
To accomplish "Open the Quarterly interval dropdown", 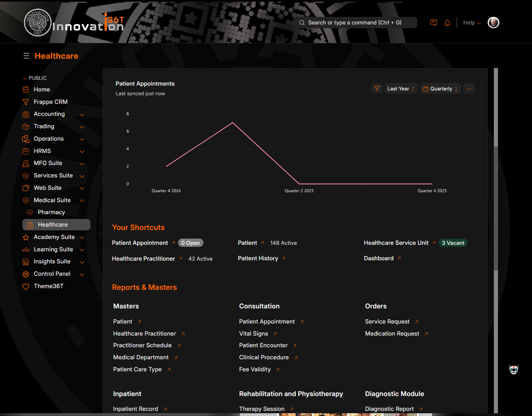I will (x=440, y=89).
